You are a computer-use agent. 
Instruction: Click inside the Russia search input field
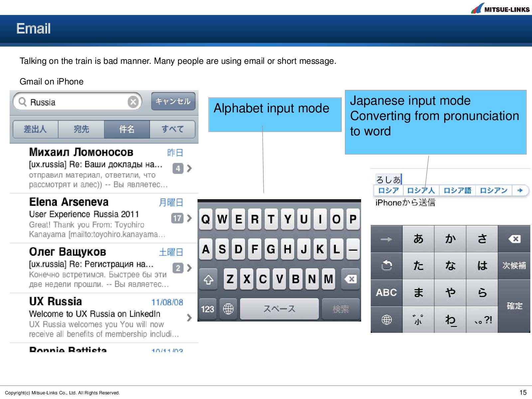(x=77, y=102)
